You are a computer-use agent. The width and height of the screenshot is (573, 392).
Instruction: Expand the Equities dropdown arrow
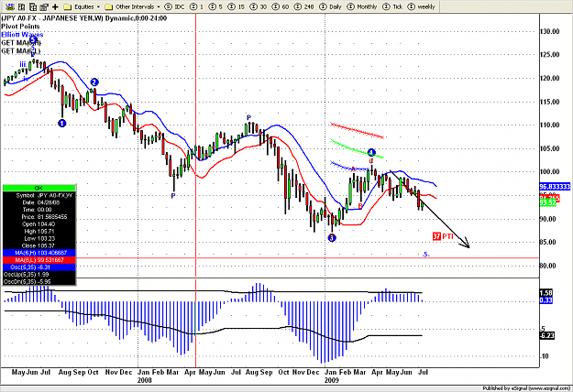coord(98,7)
